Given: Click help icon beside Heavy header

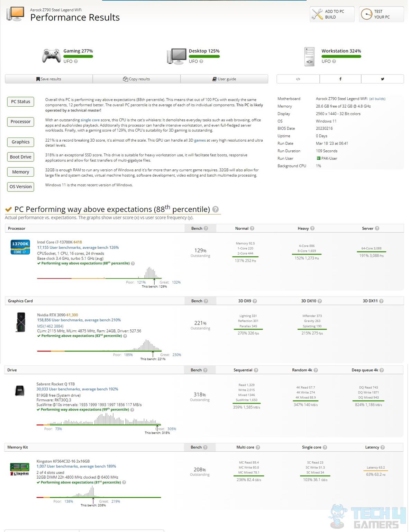Looking at the screenshot, I should click(312, 228).
